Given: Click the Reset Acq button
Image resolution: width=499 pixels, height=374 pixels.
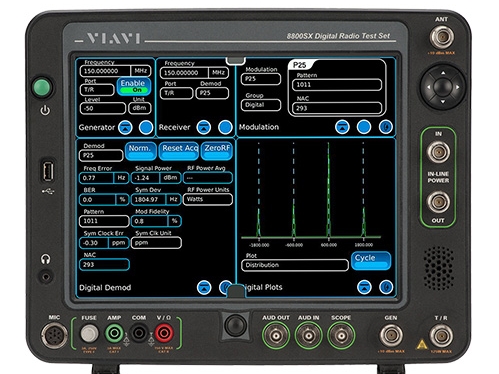Looking at the screenshot, I should tap(179, 151).
